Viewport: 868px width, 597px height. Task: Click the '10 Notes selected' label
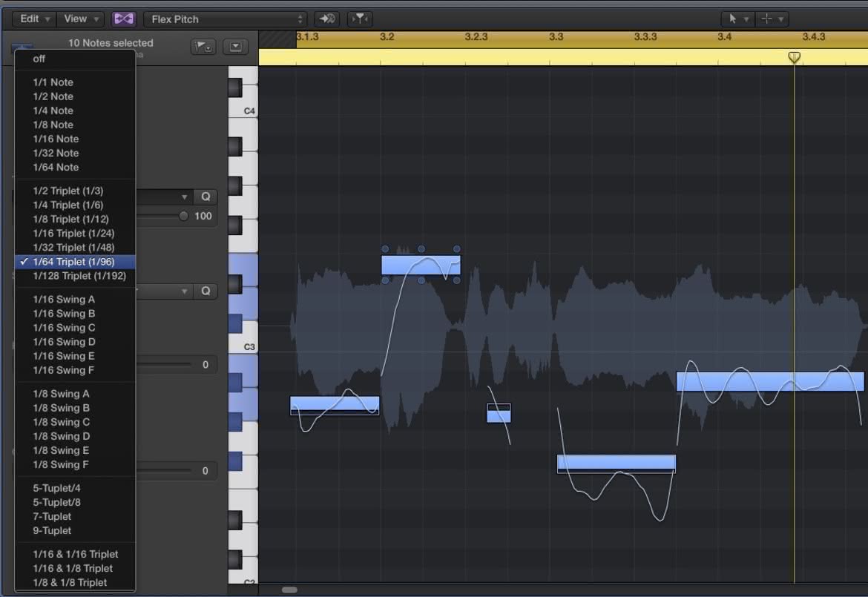pyautogui.click(x=111, y=42)
